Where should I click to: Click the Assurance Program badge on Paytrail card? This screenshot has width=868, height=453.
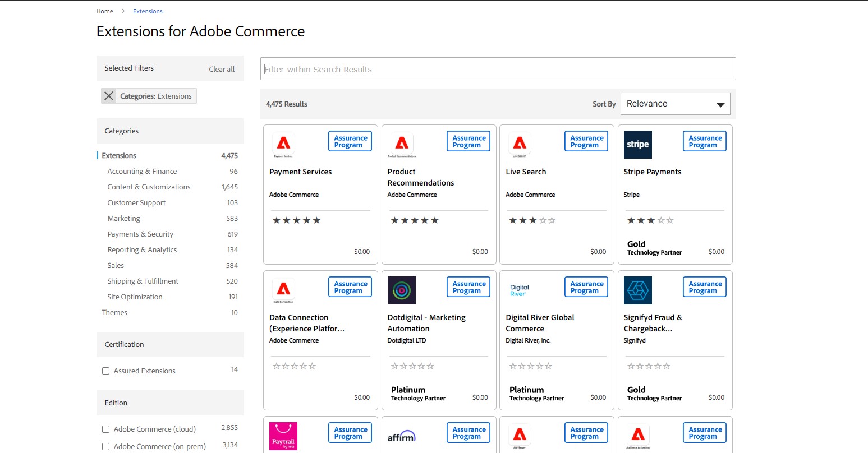point(350,433)
